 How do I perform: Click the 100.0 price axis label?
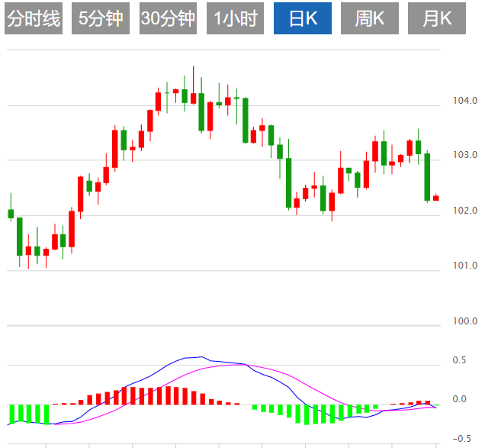465,321
